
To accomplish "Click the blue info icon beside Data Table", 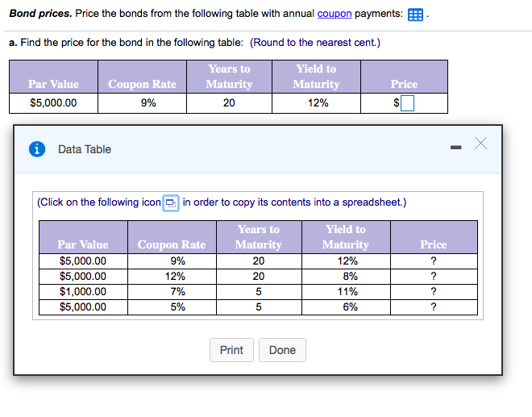I will (37, 149).
